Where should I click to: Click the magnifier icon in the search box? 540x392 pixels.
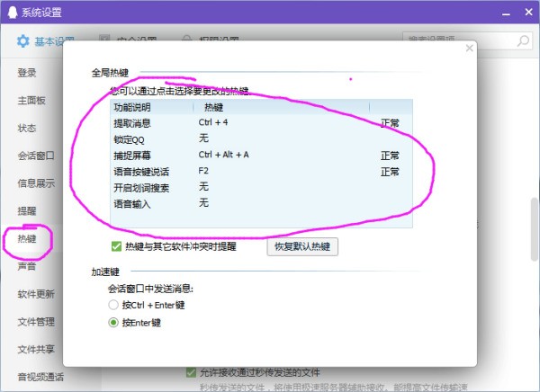click(522, 40)
